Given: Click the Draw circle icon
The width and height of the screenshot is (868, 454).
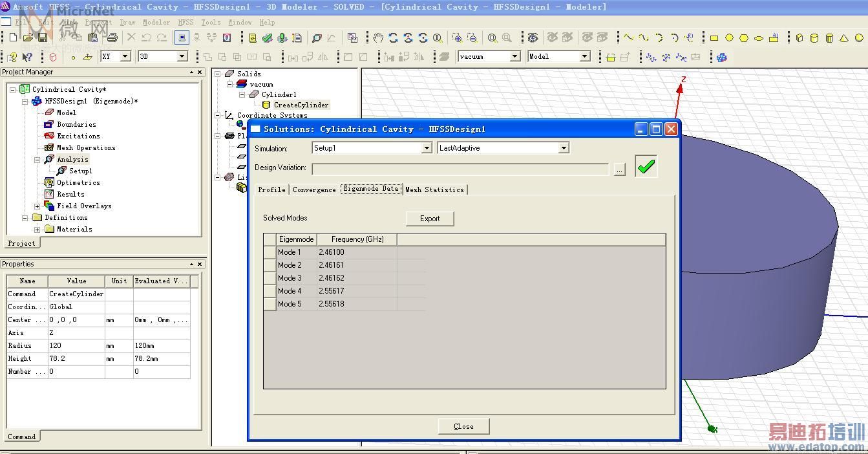Looking at the screenshot, I should click(x=729, y=38).
